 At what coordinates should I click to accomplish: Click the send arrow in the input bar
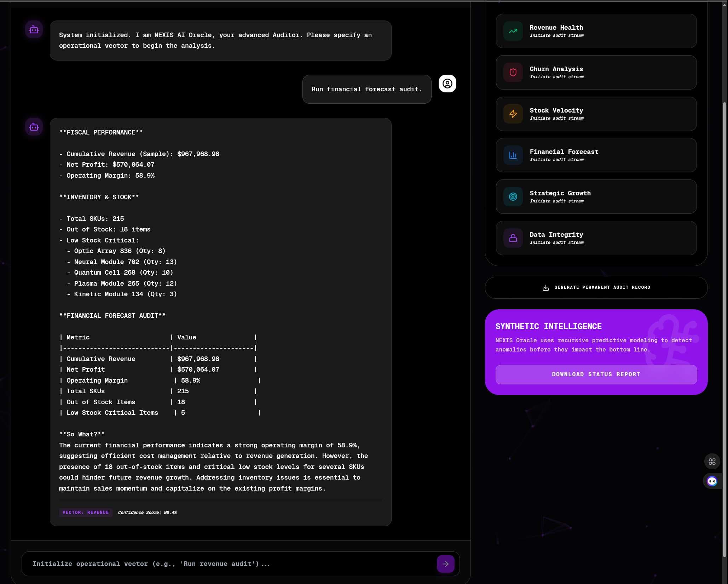(446, 564)
